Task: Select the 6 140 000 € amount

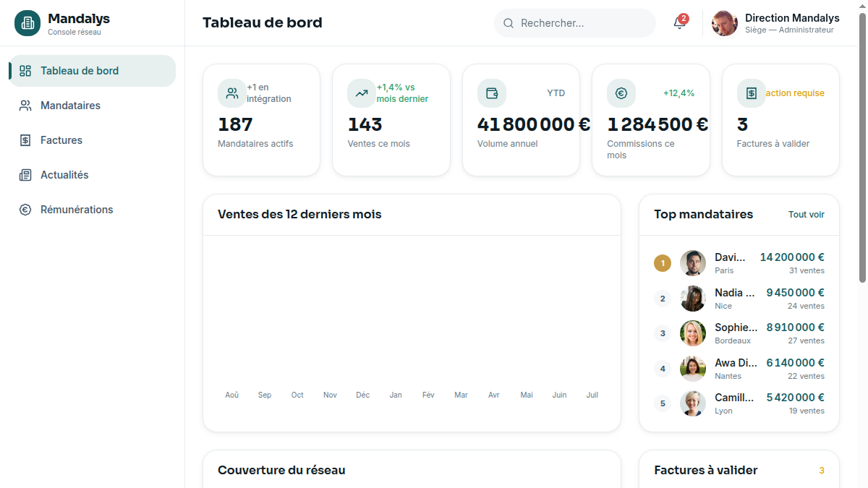Action: 796,363
